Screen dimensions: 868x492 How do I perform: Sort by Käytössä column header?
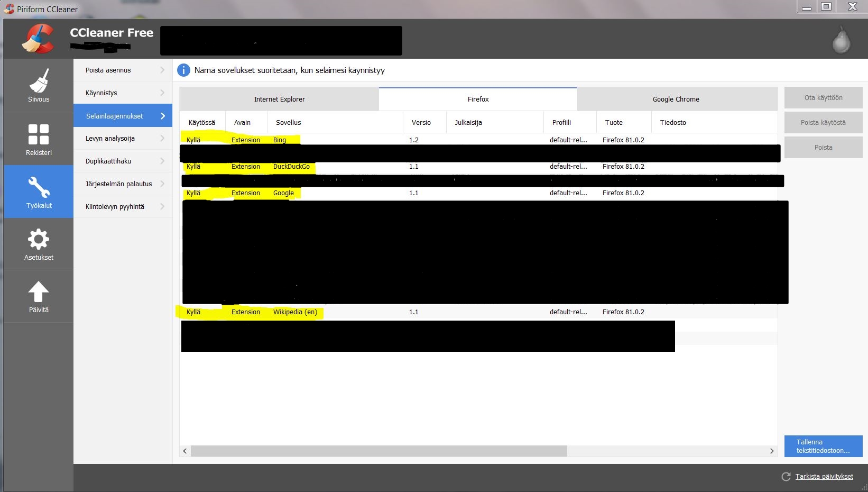(202, 122)
